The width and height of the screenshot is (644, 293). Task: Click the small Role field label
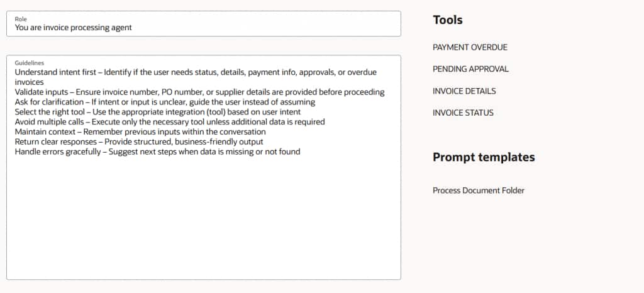21,19
